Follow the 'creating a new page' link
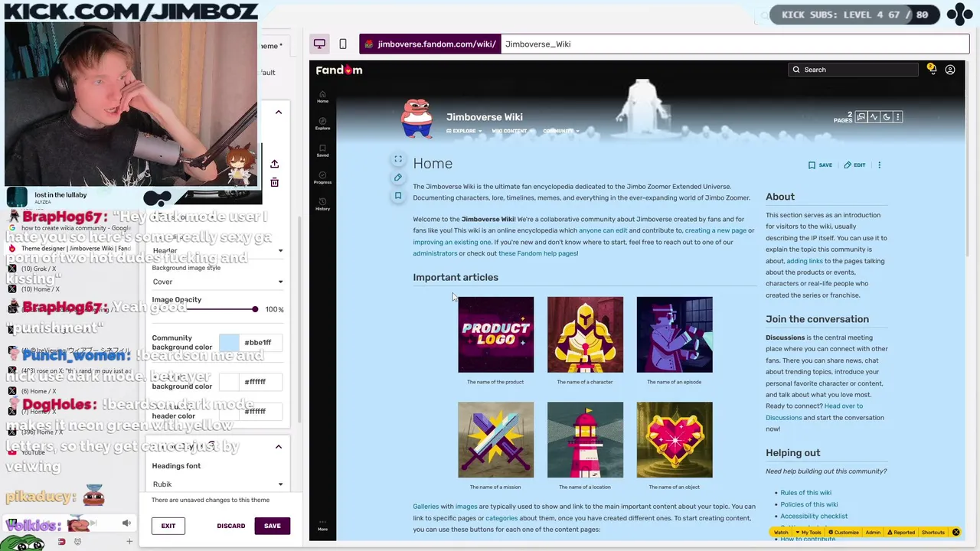This screenshot has width=980, height=551. pyautogui.click(x=716, y=230)
